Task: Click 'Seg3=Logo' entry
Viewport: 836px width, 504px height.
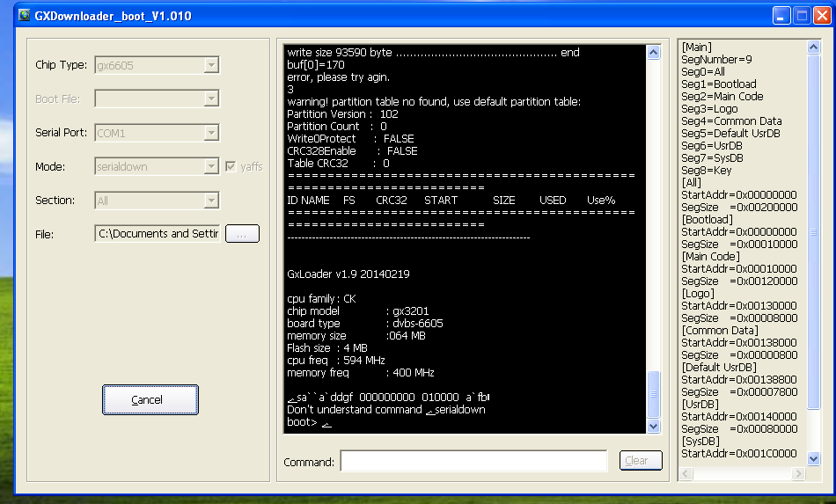Action: click(x=709, y=109)
